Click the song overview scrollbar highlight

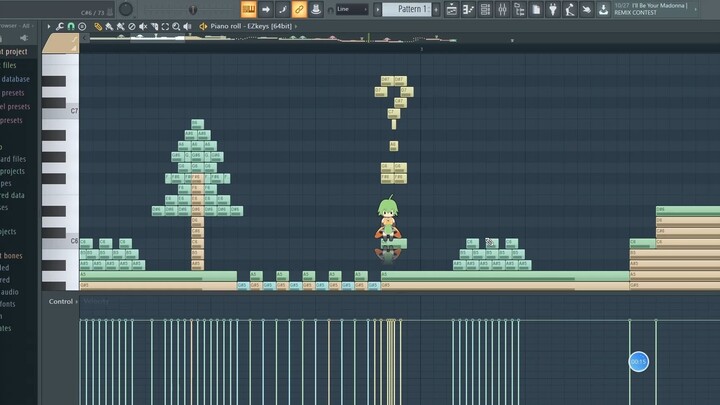click(x=158, y=39)
